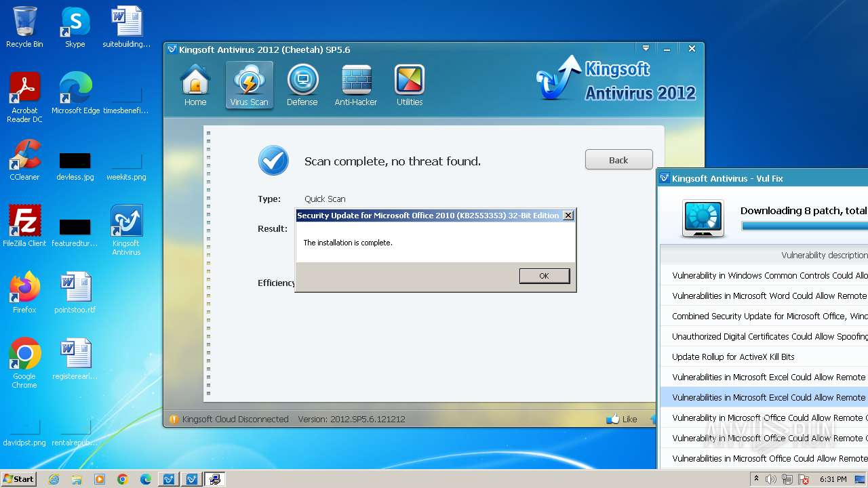Open the Windows Start menu
This screenshot has width=868, height=488.
18,479
